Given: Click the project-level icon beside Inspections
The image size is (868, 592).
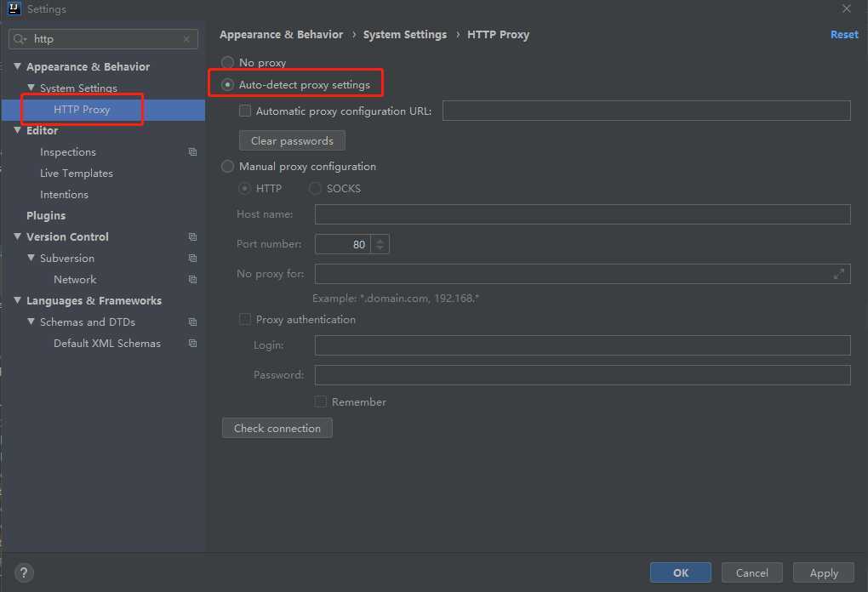Looking at the screenshot, I should coord(192,152).
